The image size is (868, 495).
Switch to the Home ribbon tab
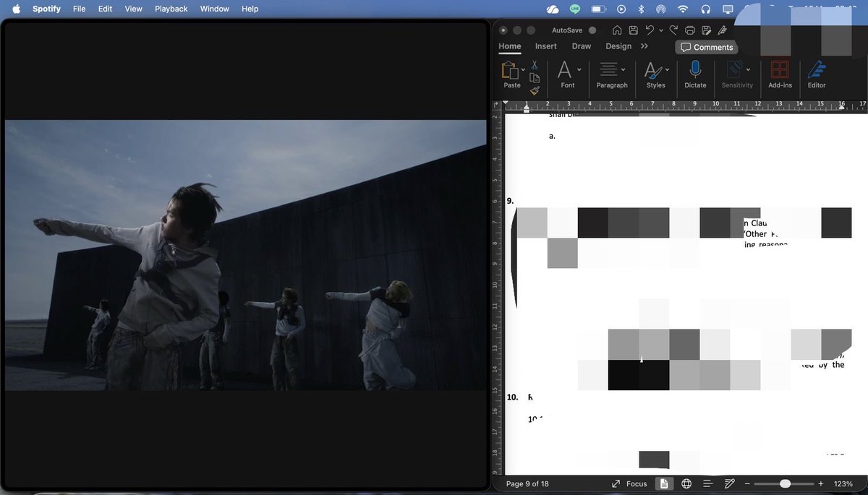click(510, 46)
